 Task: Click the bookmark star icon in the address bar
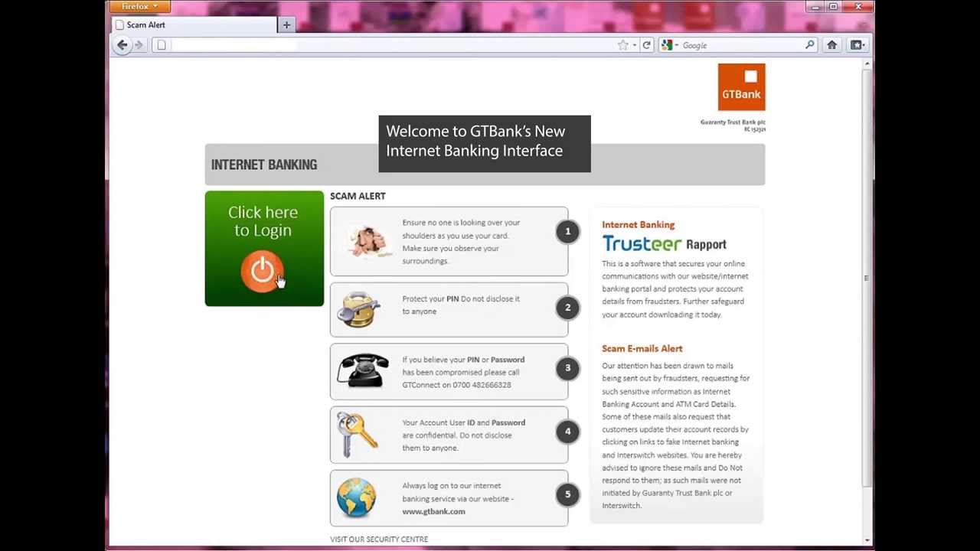pyautogui.click(x=622, y=45)
